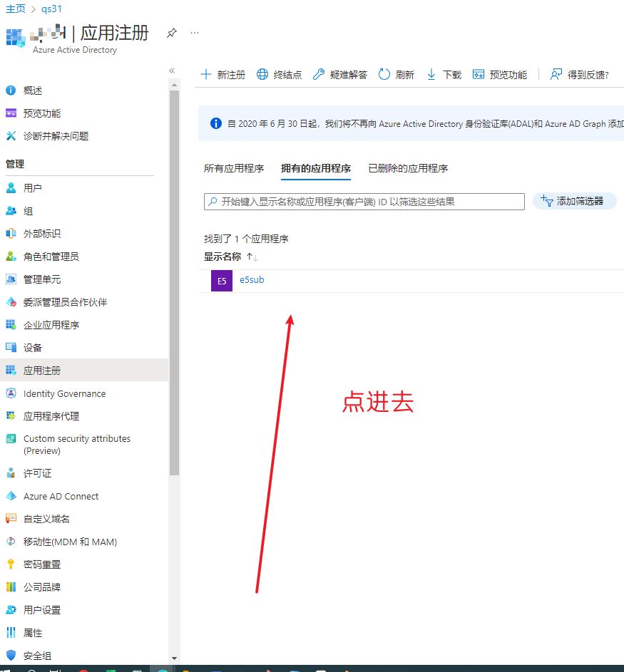Open 诊断并解决问题 wrench icon
The height and width of the screenshot is (672, 624).
(11, 136)
